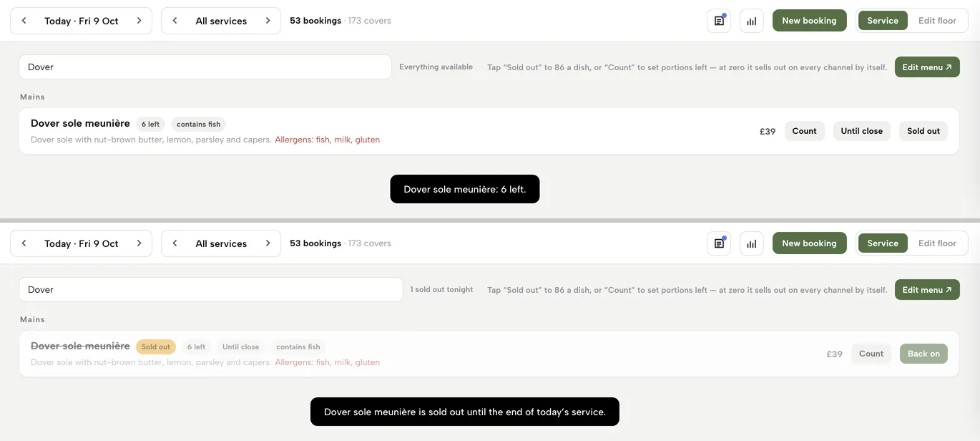Viewport: 980px width, 441px height.
Task: Open the notes icon in the view showing Everything available
Action: click(x=719, y=21)
